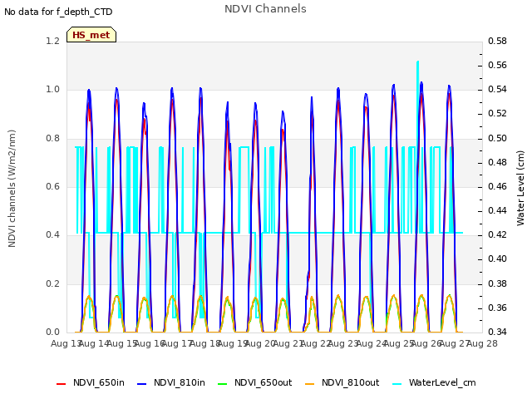Click the 'Water Level (cm)' axis label
The height and width of the screenshot is (399, 532).
click(x=520, y=189)
